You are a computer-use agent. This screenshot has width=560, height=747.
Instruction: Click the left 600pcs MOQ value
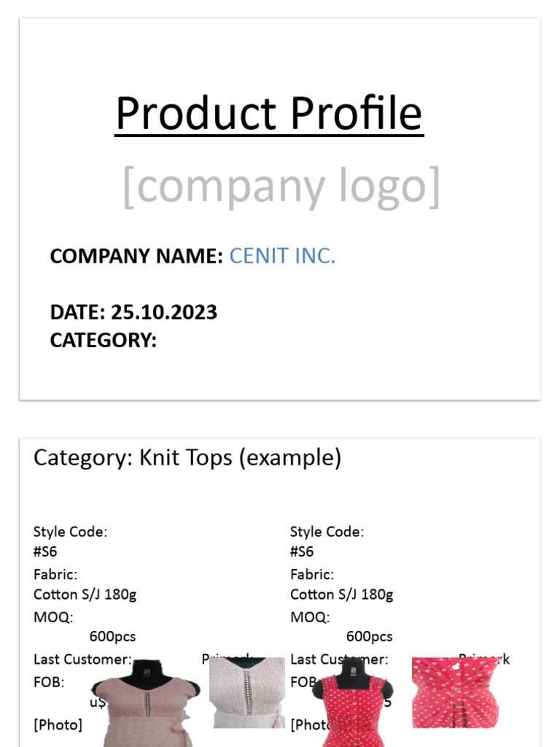[x=112, y=637]
